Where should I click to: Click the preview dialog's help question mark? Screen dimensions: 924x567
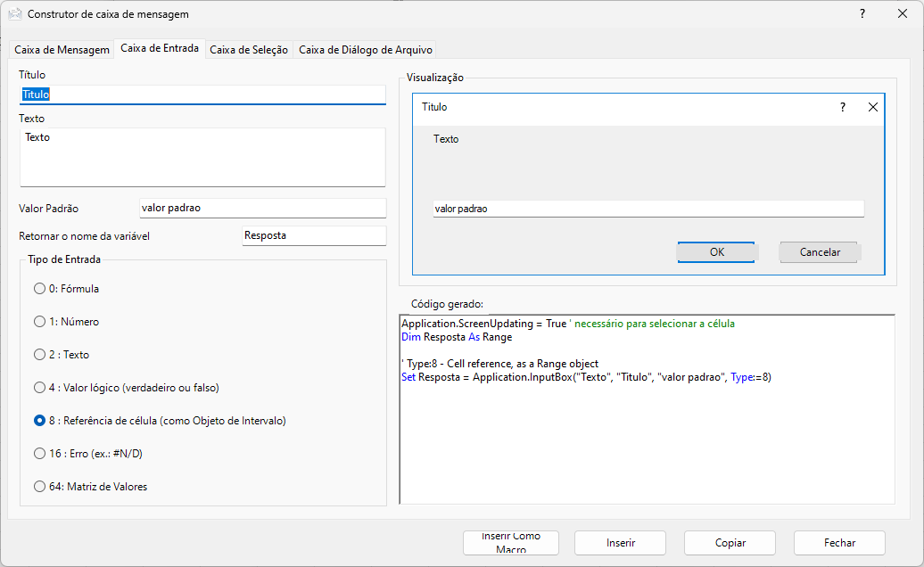(x=843, y=107)
